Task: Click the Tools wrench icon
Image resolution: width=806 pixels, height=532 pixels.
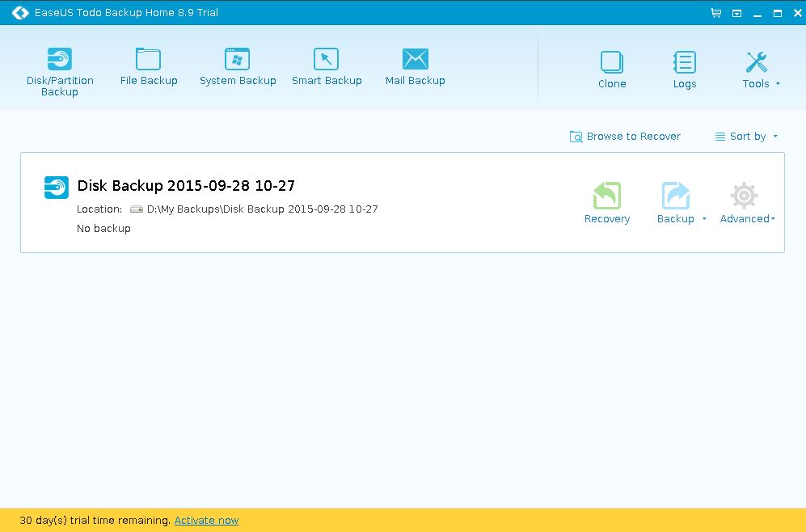Action: 756,62
